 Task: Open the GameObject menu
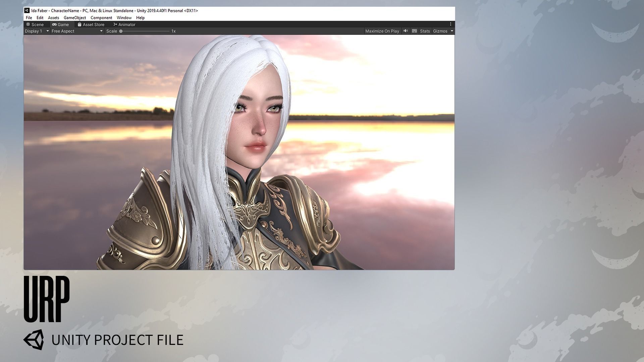point(75,18)
